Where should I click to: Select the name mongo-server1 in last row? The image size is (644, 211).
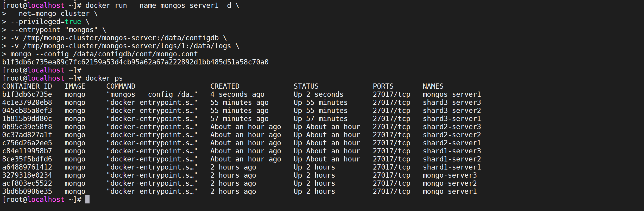coord(450,191)
